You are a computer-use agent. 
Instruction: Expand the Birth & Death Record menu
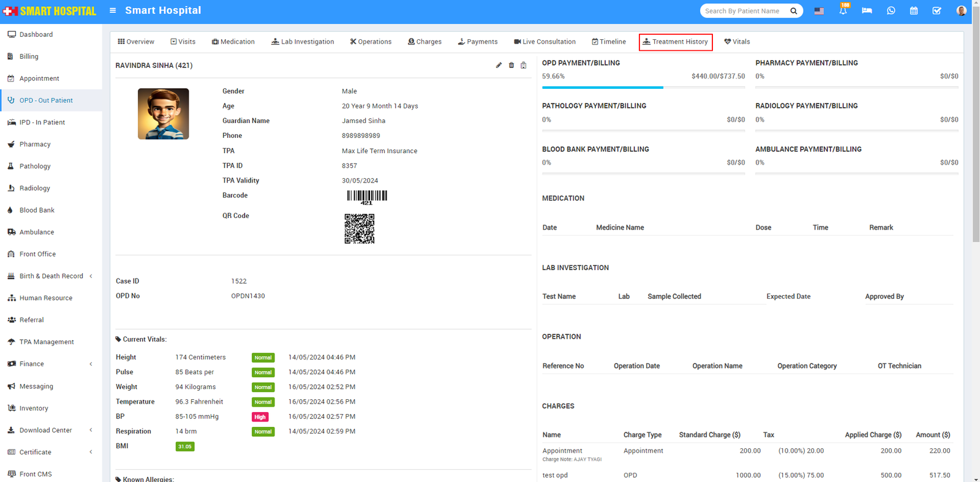click(x=51, y=276)
